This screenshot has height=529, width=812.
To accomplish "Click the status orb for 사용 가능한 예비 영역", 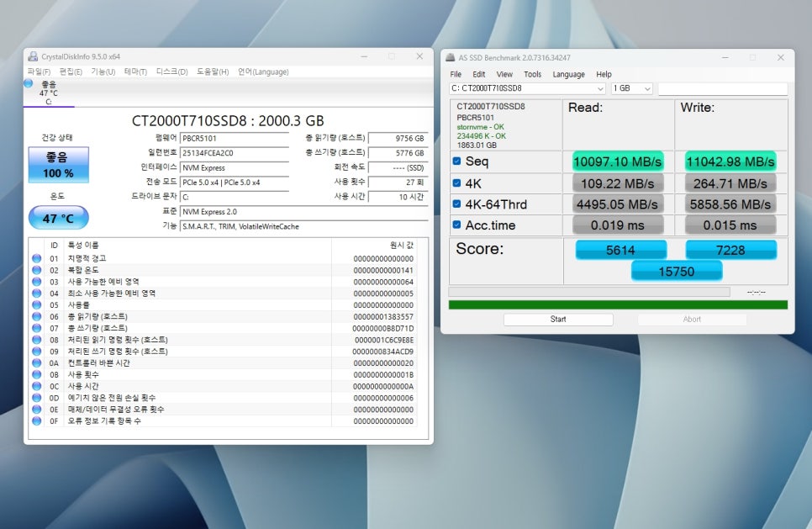I will [x=37, y=282].
